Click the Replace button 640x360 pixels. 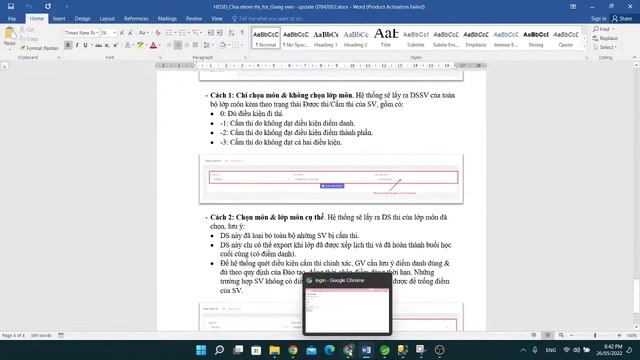(605, 38)
